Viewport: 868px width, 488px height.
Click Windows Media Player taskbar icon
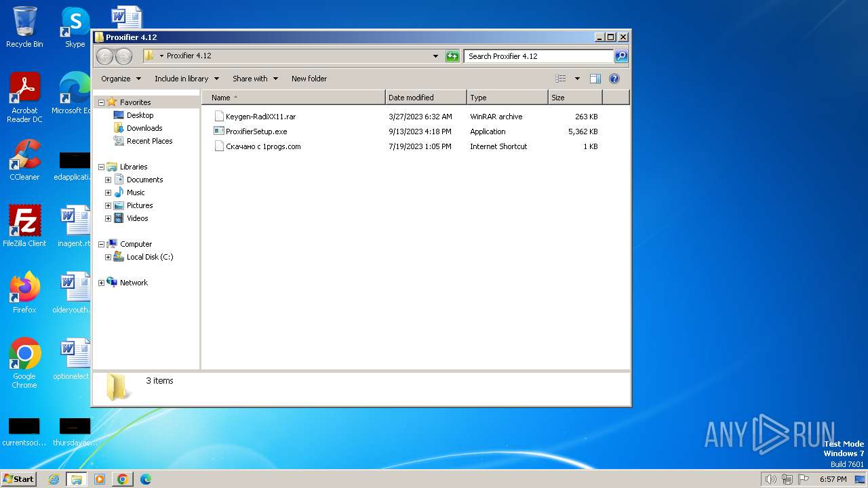[x=99, y=479]
